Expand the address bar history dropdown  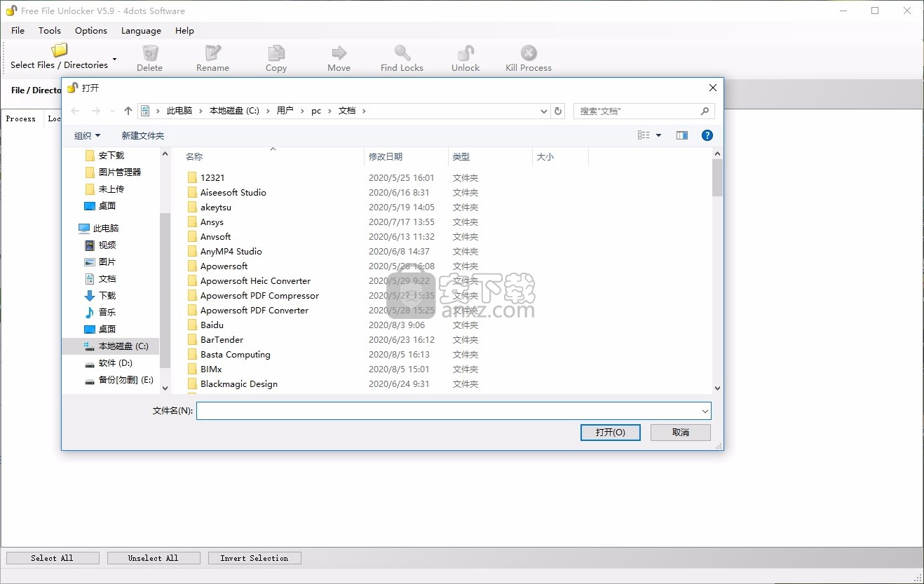(x=544, y=111)
